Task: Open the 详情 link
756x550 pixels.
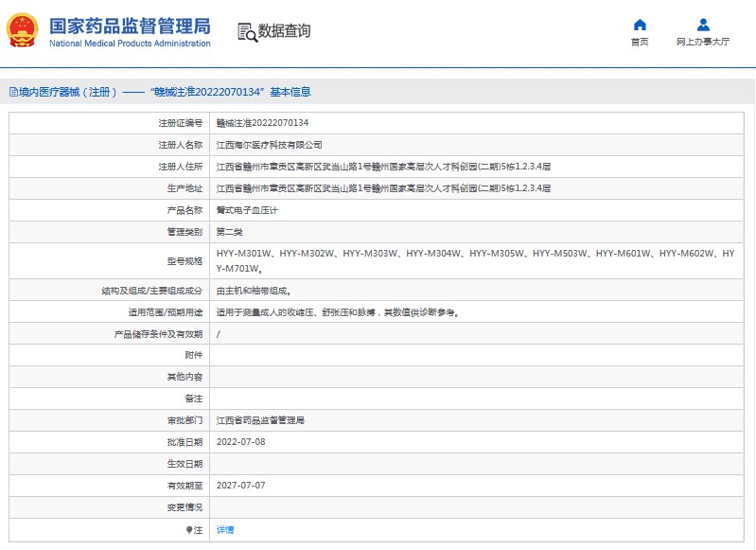Action: pos(225,530)
